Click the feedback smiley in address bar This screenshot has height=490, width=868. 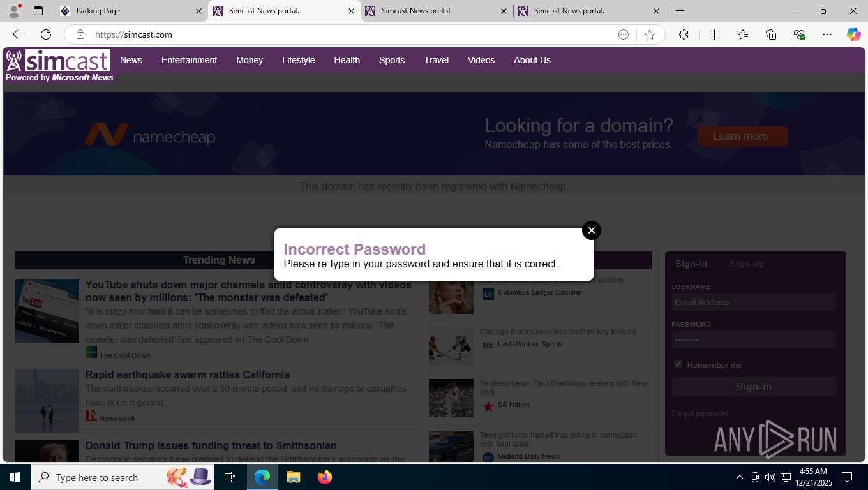624,34
